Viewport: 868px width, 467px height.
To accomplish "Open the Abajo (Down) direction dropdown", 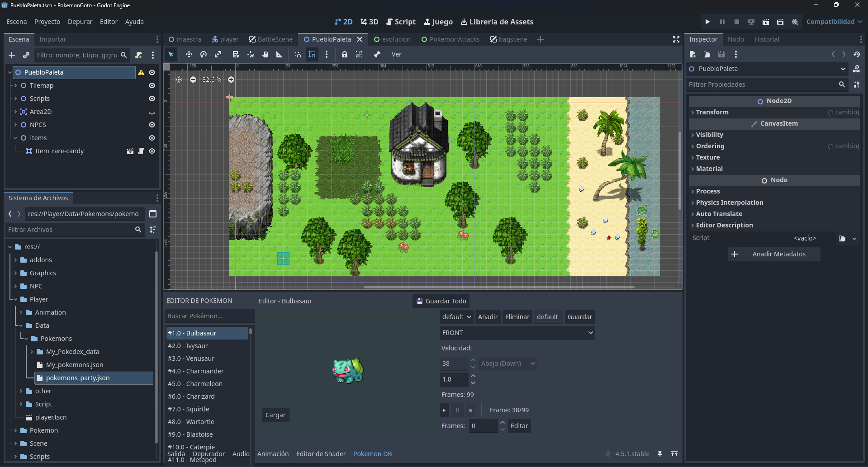I will (508, 363).
